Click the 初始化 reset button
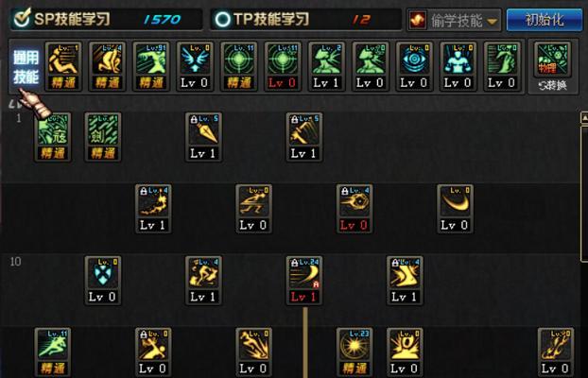This screenshot has height=378, width=588. tap(545, 20)
